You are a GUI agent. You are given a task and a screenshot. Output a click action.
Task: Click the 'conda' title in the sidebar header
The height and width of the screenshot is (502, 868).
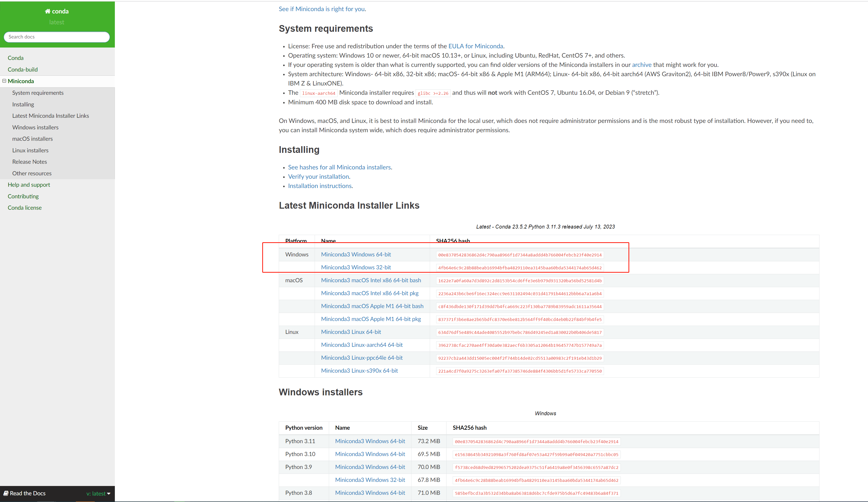point(60,11)
